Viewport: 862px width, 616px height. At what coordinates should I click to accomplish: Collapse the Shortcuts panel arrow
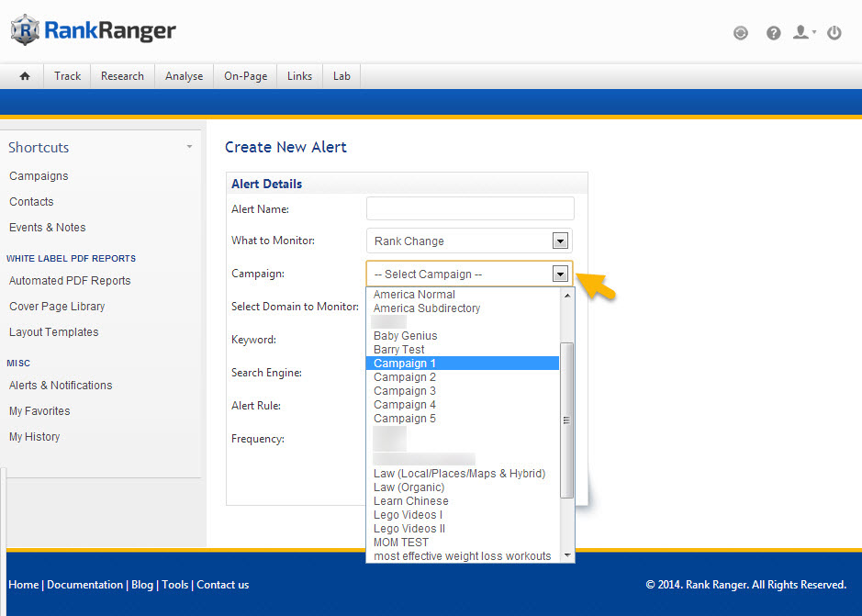click(x=189, y=147)
